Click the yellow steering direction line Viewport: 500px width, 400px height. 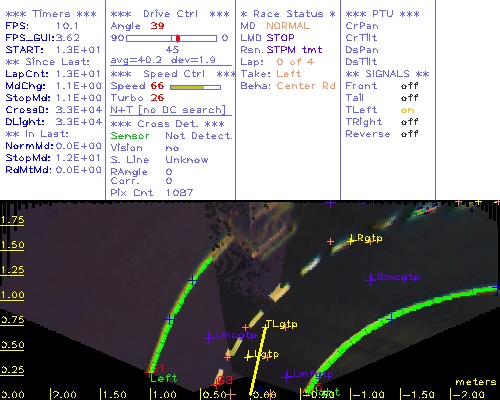coord(258,362)
